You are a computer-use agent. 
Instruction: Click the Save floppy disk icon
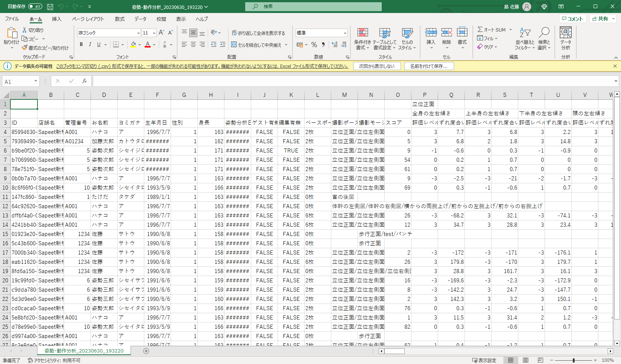pos(50,7)
